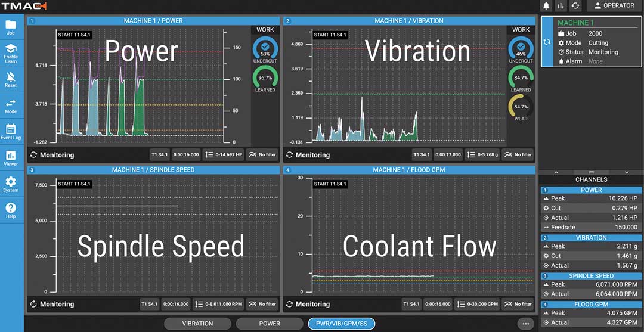Toggle Mode using the sidebar arrows icon
The width and height of the screenshot is (644, 332).
[11, 105]
